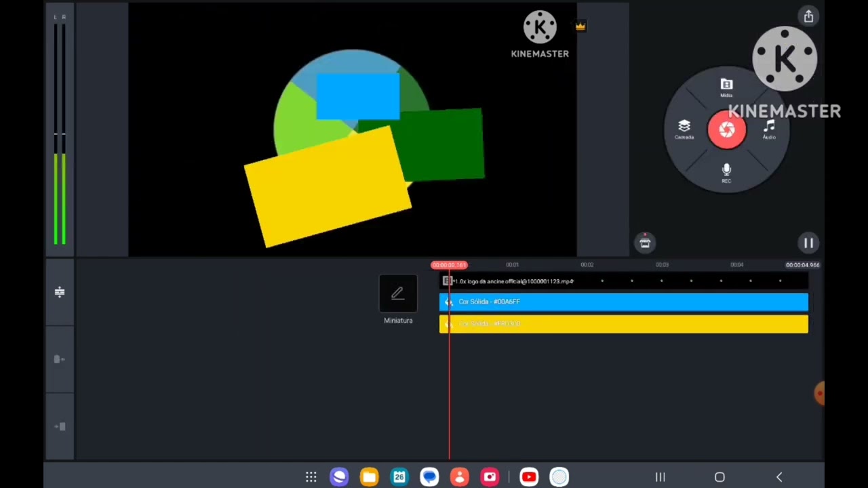868x488 pixels.
Task: Start voice recording with REC
Action: tap(726, 172)
